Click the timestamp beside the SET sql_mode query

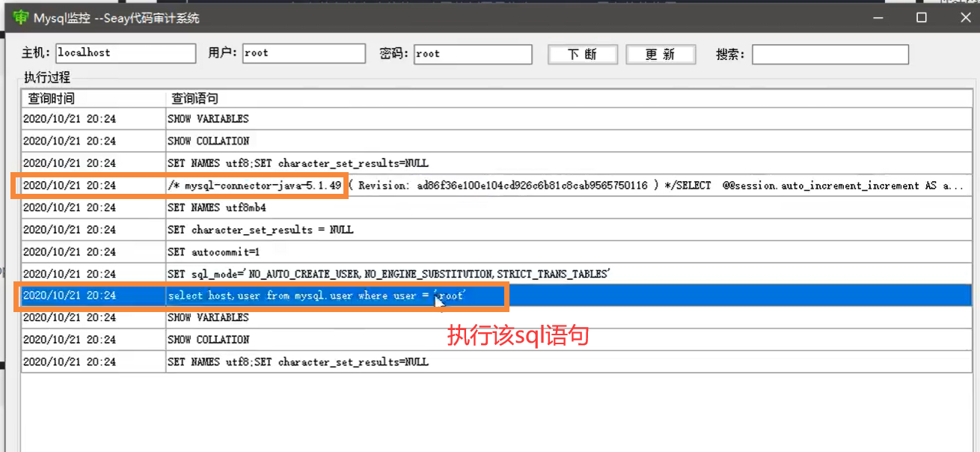70,274
